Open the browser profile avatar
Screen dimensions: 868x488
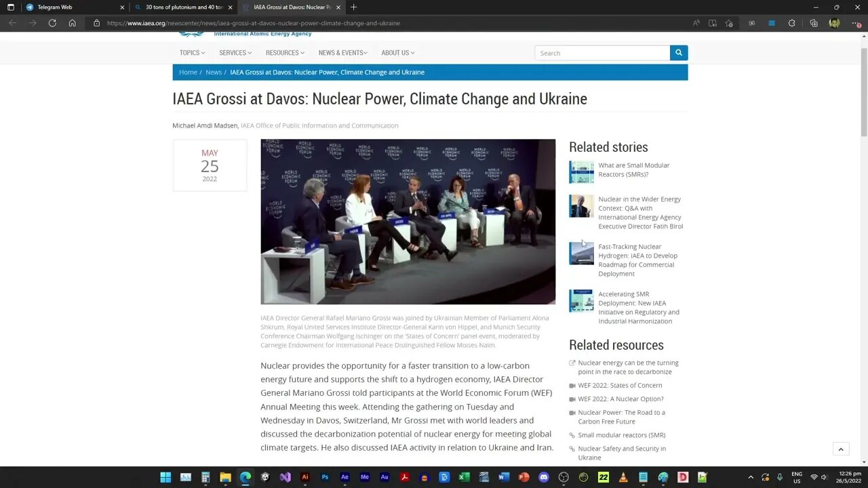point(834,23)
